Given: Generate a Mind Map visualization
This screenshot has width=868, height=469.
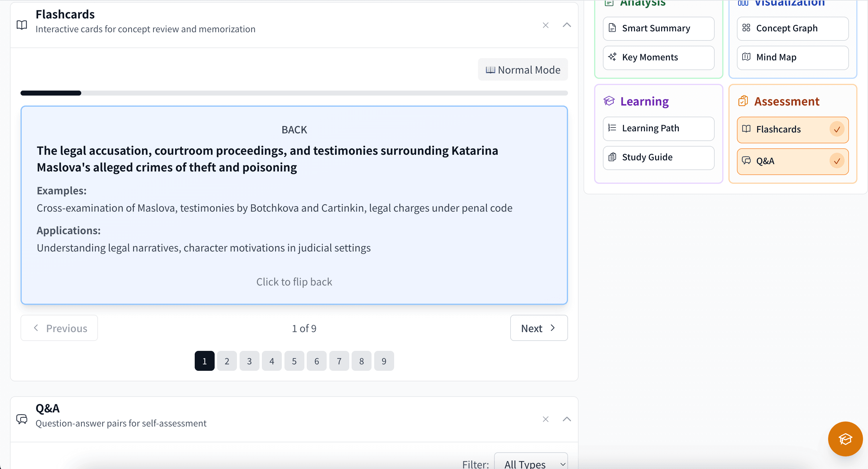Looking at the screenshot, I should (x=792, y=57).
